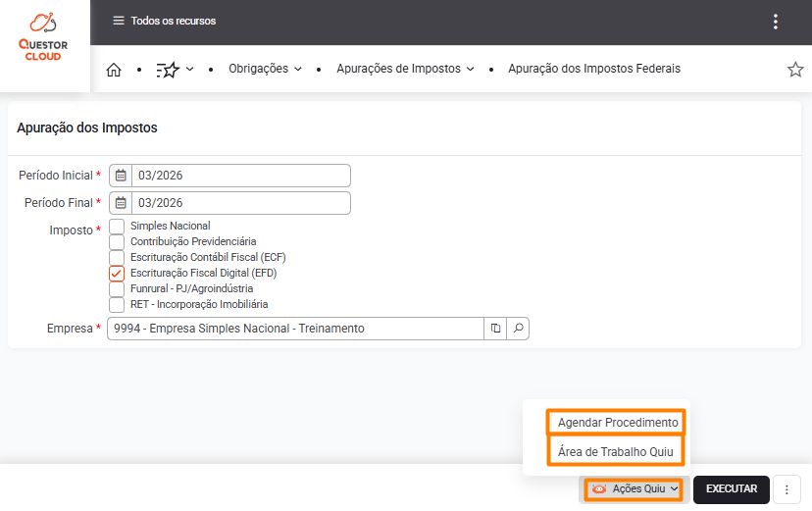Open the top bar three-dot menu
812x511 pixels.
tap(776, 22)
